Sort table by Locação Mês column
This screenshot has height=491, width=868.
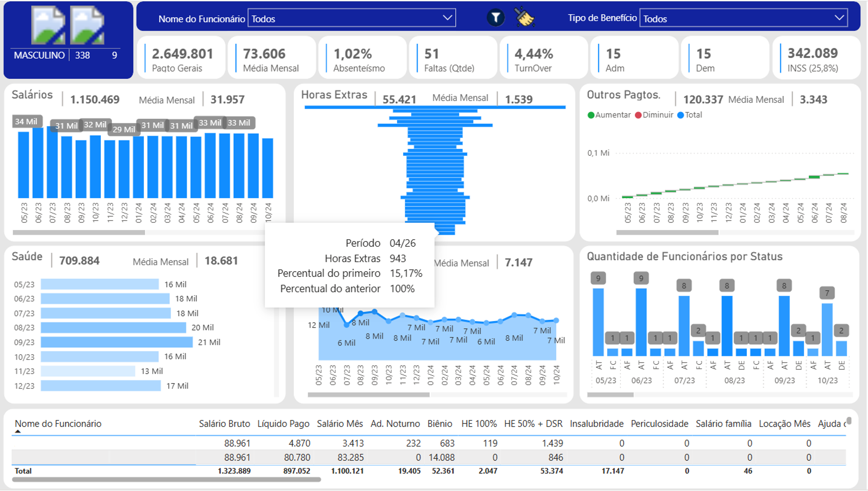coord(784,424)
